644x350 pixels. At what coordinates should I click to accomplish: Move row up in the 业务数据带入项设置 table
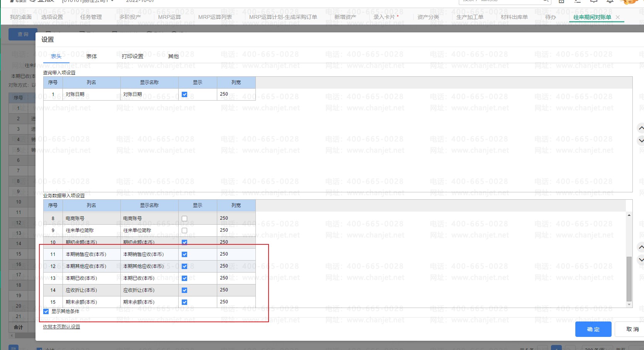(x=641, y=247)
